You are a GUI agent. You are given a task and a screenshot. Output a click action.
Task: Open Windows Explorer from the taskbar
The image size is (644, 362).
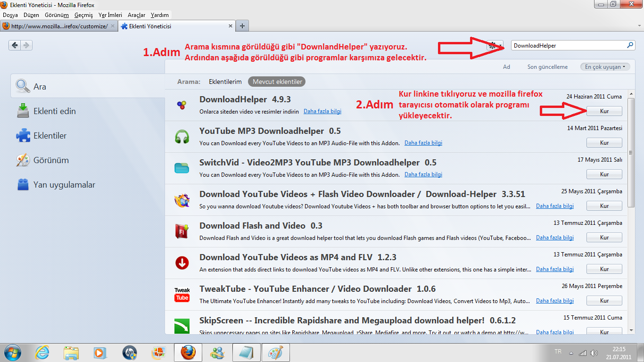pyautogui.click(x=71, y=353)
